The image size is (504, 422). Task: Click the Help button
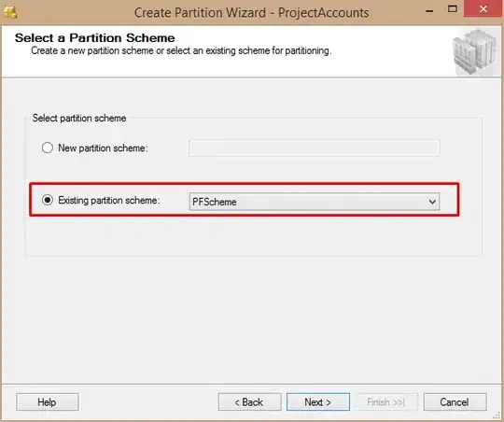pos(48,402)
